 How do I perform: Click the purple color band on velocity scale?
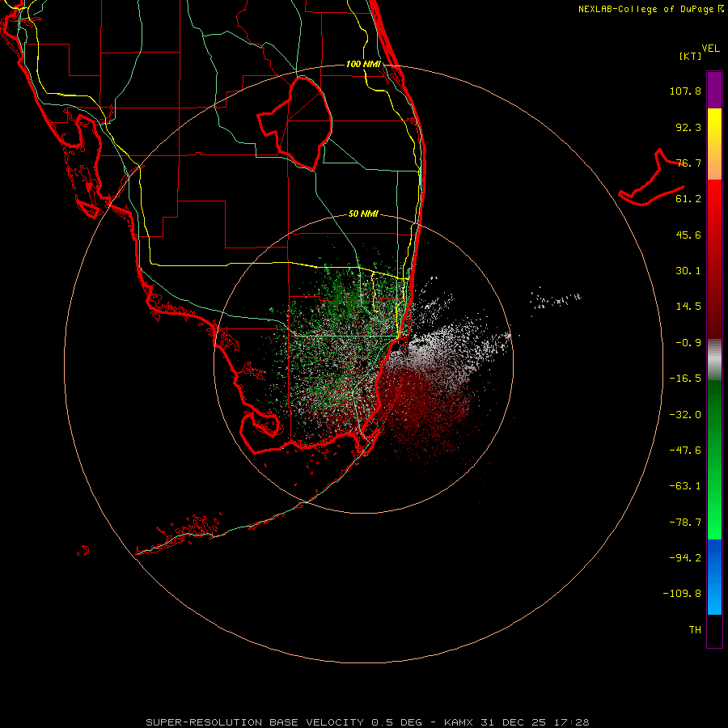(714, 90)
